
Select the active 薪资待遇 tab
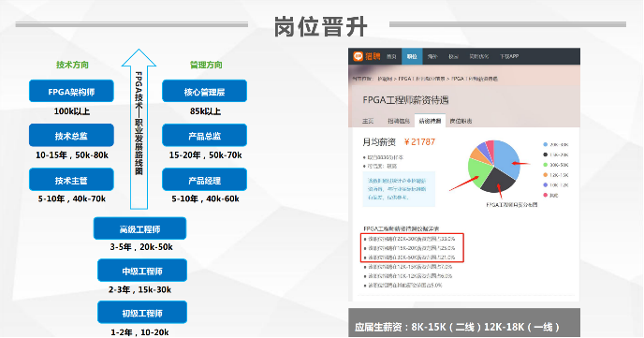430,121
